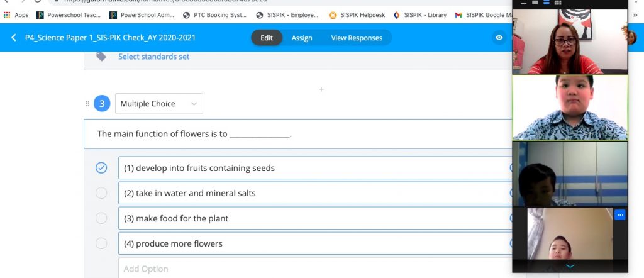Switch Zoom panel to grid view

coord(557,3)
